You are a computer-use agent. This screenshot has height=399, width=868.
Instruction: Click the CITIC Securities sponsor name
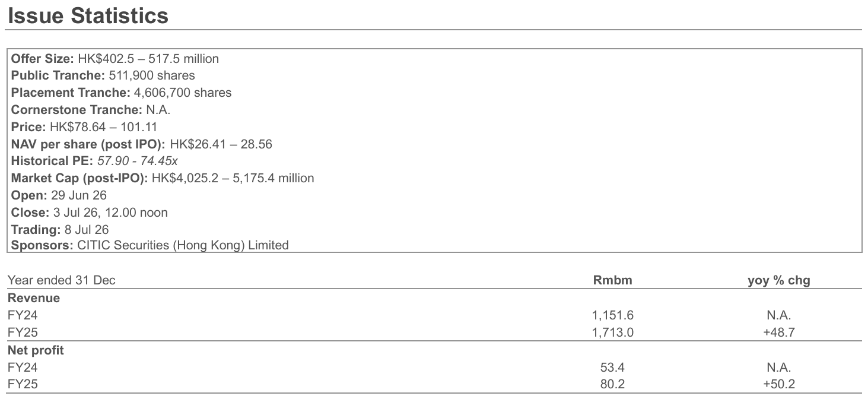pos(183,245)
